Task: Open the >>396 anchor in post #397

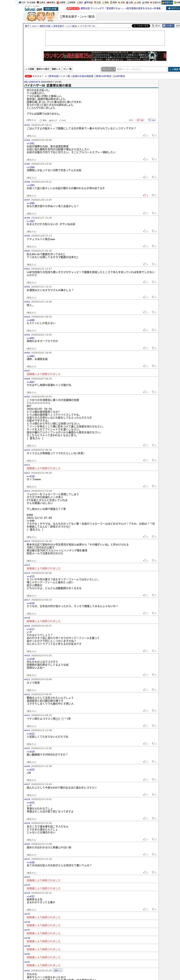Action: click(30, 203)
